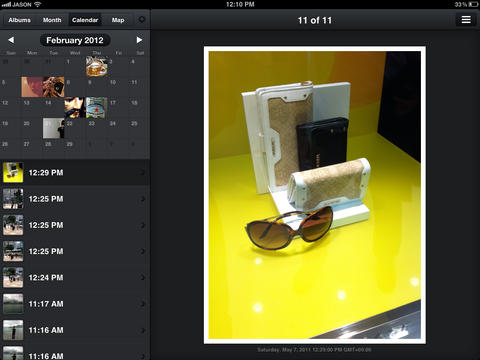Image resolution: width=480 pixels, height=360 pixels.
Task: Open the hamburger menu button
Action: coord(466,20)
